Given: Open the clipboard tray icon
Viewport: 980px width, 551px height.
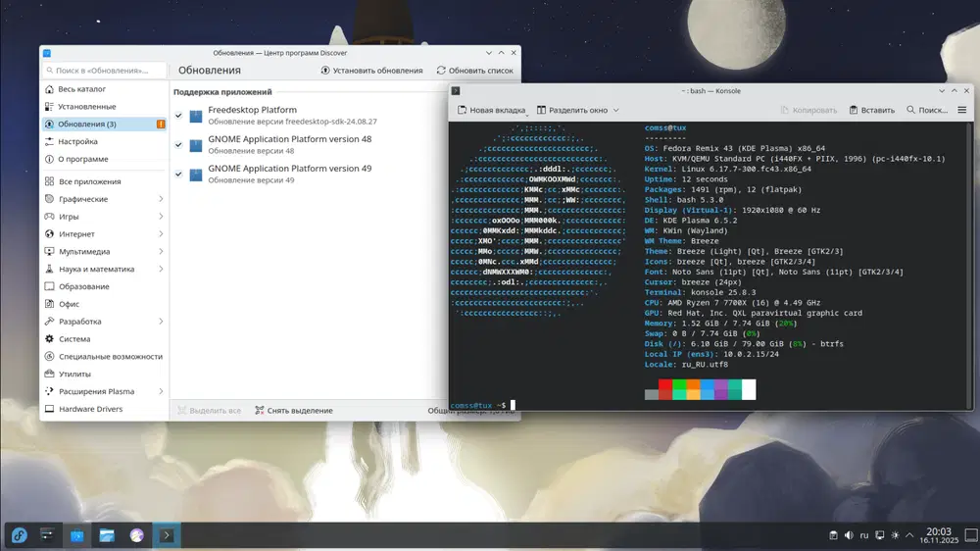Looking at the screenshot, I should pos(833,535).
